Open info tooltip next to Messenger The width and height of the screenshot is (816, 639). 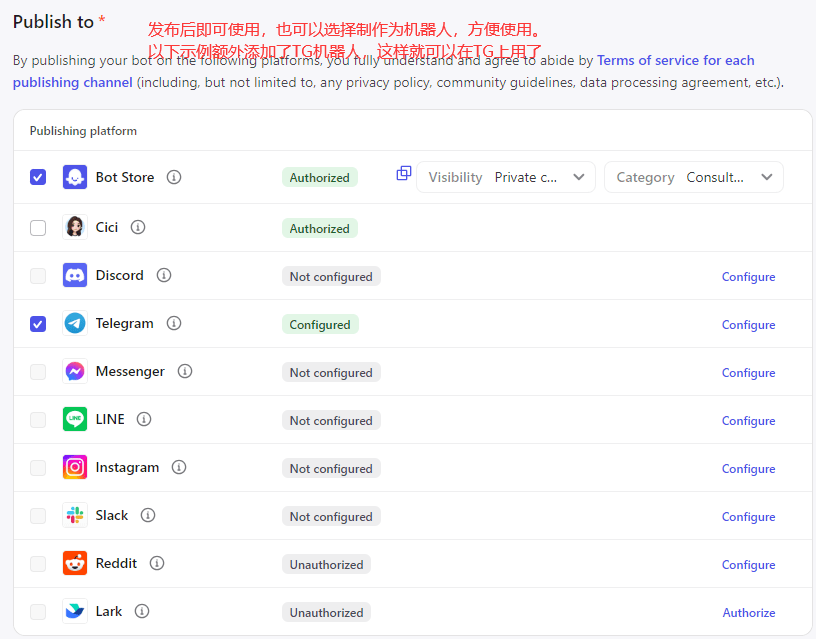185,372
